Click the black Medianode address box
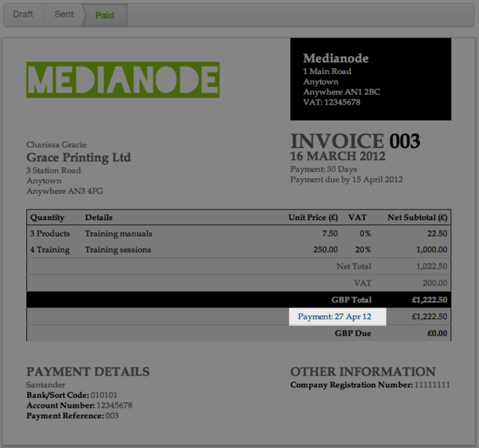The width and height of the screenshot is (479, 448). (x=370, y=79)
